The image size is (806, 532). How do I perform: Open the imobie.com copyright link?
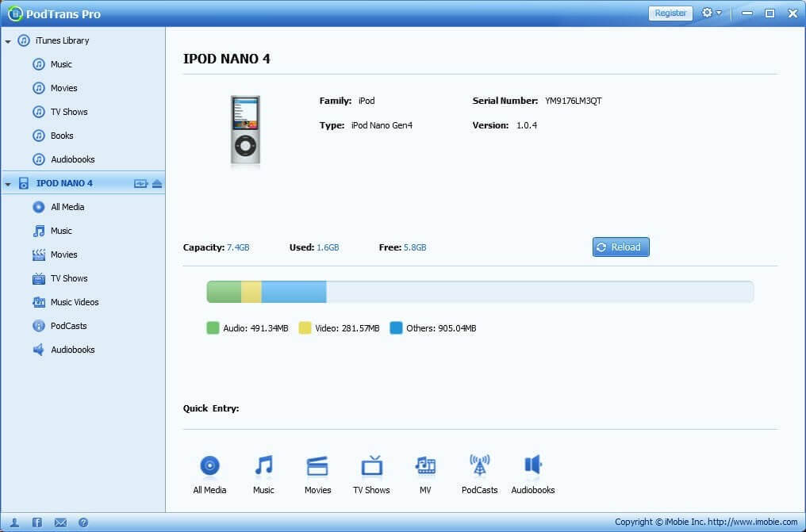tap(753, 522)
